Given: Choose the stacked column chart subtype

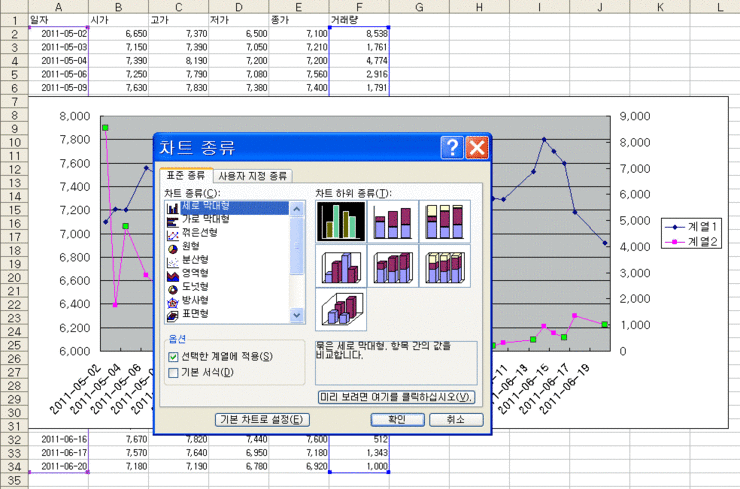Looking at the screenshot, I should point(393,221).
